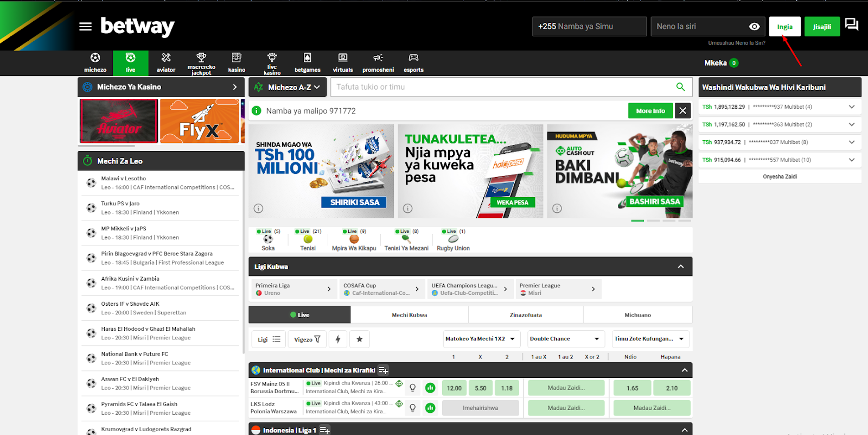868x435 pixels.
Task: Expand TSh 1,197,162.50 winner row
Action: pos(851,124)
